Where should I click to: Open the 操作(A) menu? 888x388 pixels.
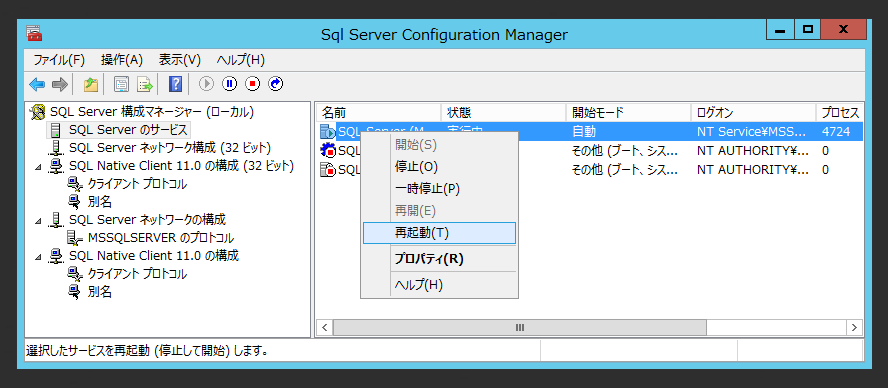coord(122,60)
